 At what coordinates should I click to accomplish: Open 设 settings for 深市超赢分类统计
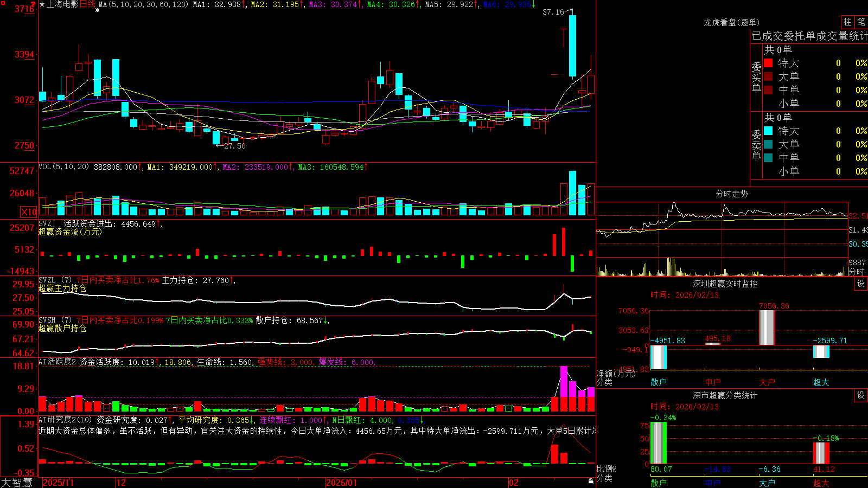(x=861, y=395)
